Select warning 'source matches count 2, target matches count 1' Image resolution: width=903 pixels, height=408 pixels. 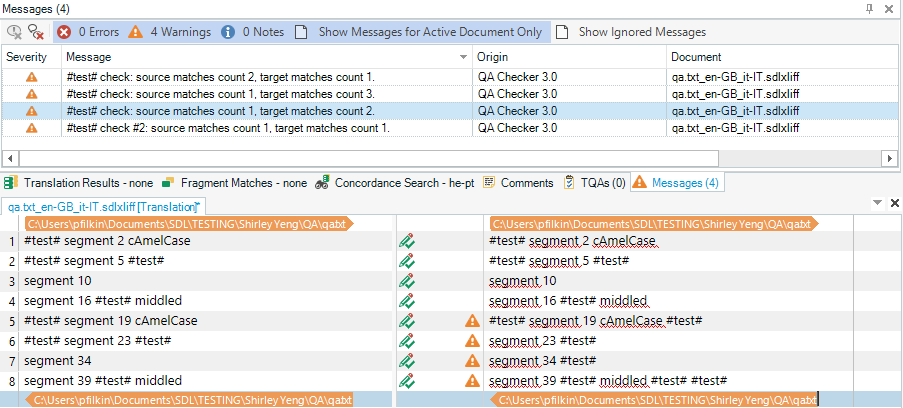221,77
